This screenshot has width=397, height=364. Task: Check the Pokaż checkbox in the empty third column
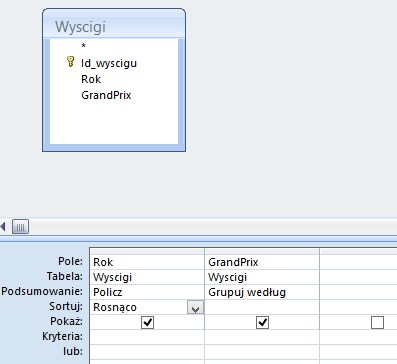[377, 322]
